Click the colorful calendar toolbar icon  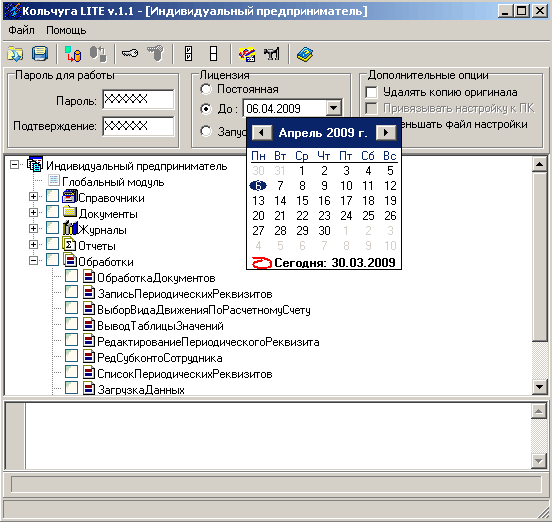click(247, 54)
